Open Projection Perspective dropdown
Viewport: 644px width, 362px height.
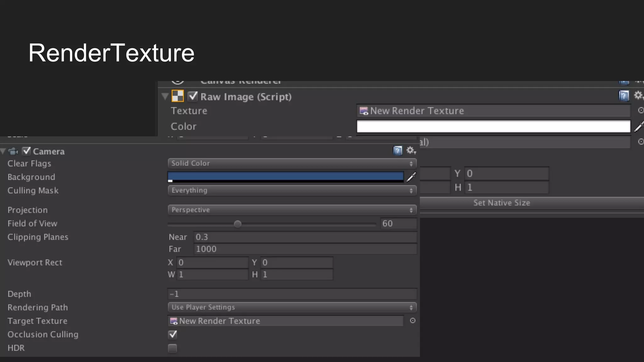click(x=292, y=210)
